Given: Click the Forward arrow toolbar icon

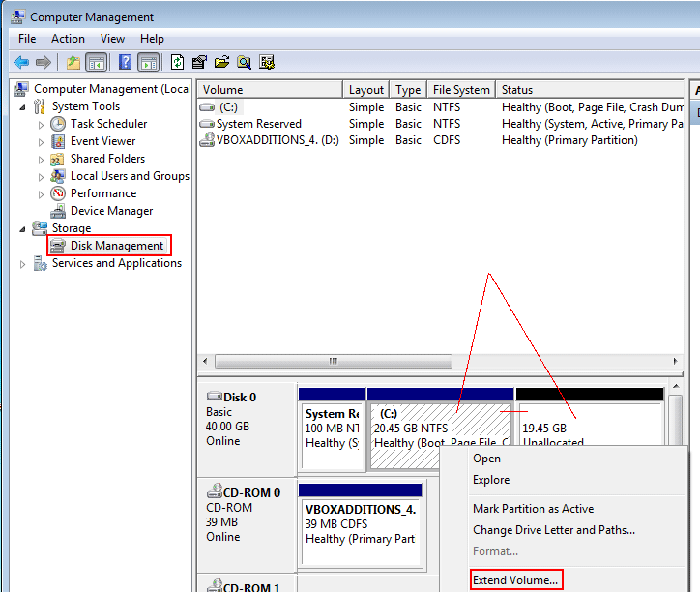Looking at the screenshot, I should [x=44, y=62].
